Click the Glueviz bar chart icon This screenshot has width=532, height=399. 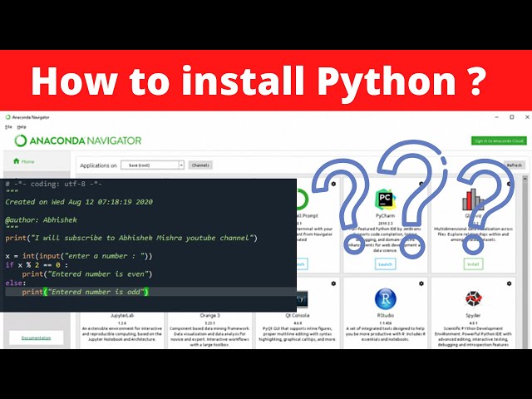tap(473, 199)
